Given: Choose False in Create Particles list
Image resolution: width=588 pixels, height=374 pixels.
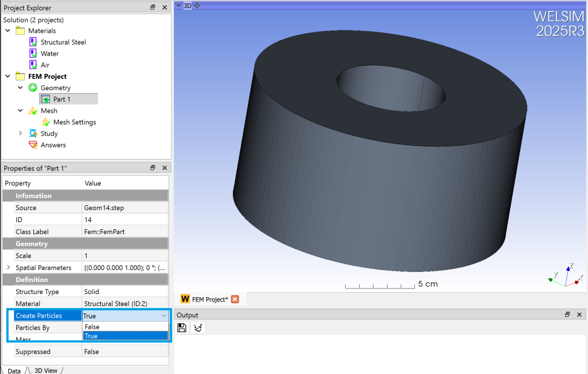Looking at the screenshot, I should tap(125, 327).
